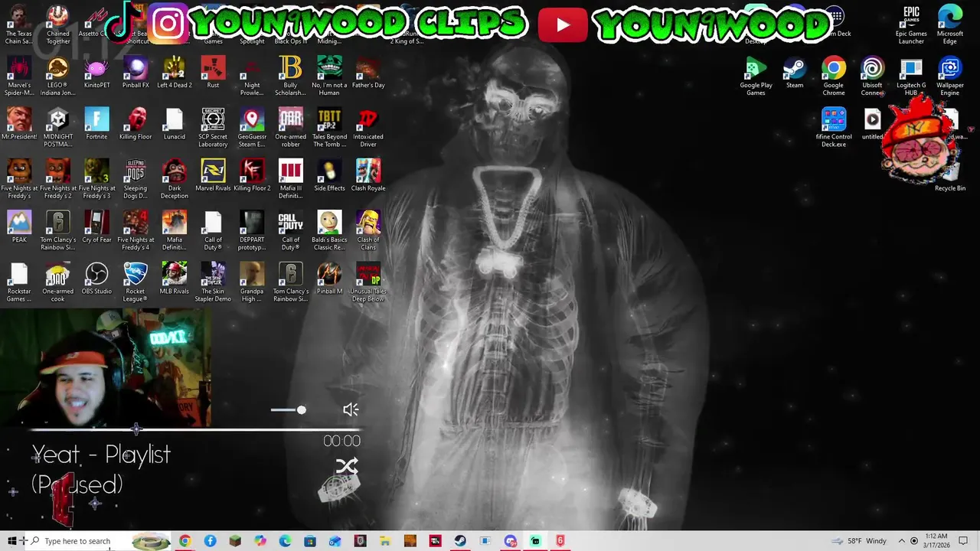The width and height of the screenshot is (980, 551).
Task: Select The Skin Stapler Demo icon
Action: [213, 281]
